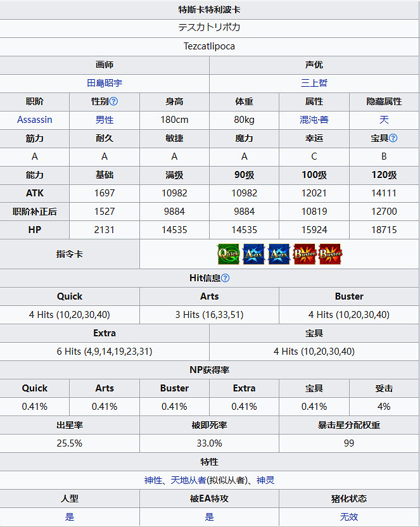
Task: Select the 男性 gender link
Action: point(105,120)
